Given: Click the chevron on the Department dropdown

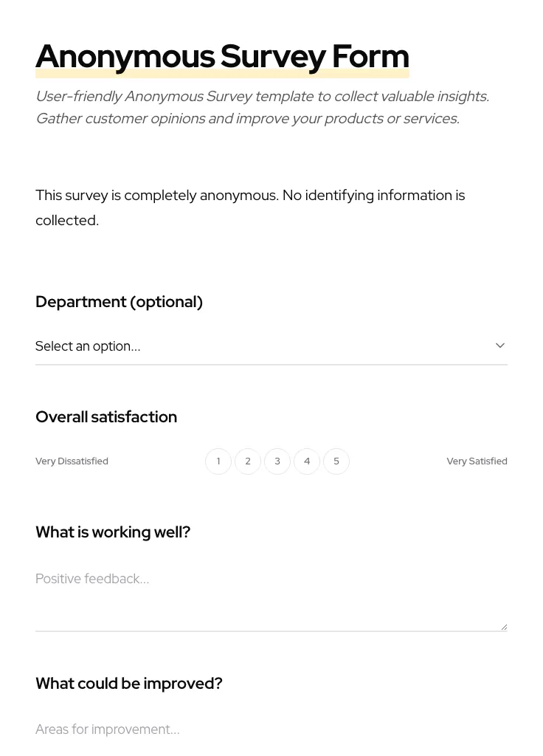Looking at the screenshot, I should coord(500,345).
